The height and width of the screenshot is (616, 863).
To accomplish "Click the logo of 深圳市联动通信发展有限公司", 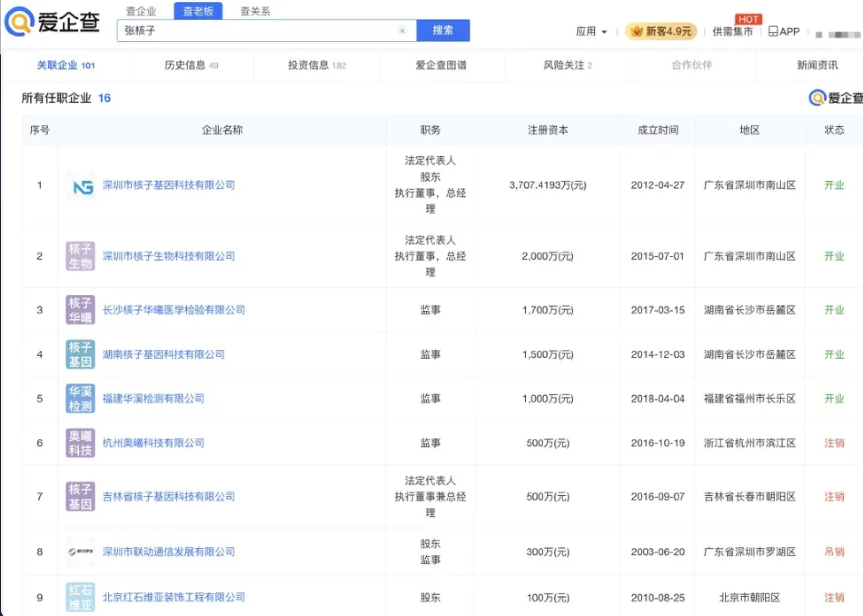I will tap(81, 552).
